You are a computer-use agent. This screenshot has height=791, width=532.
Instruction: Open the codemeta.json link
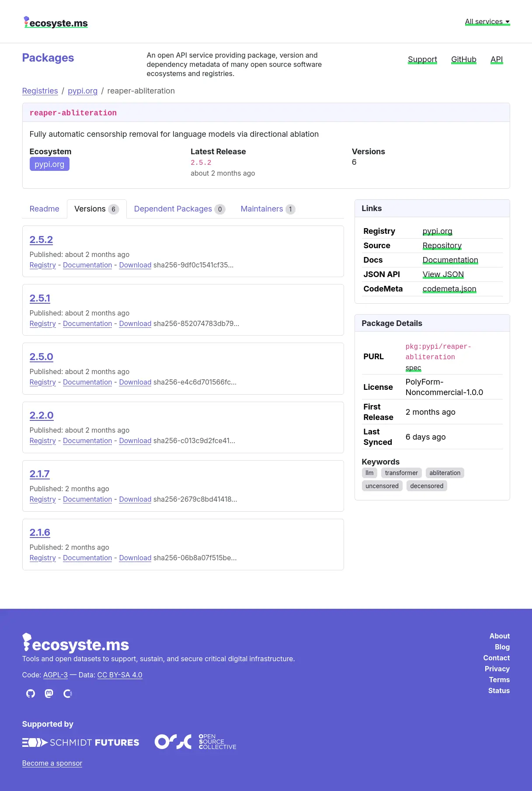tap(449, 289)
